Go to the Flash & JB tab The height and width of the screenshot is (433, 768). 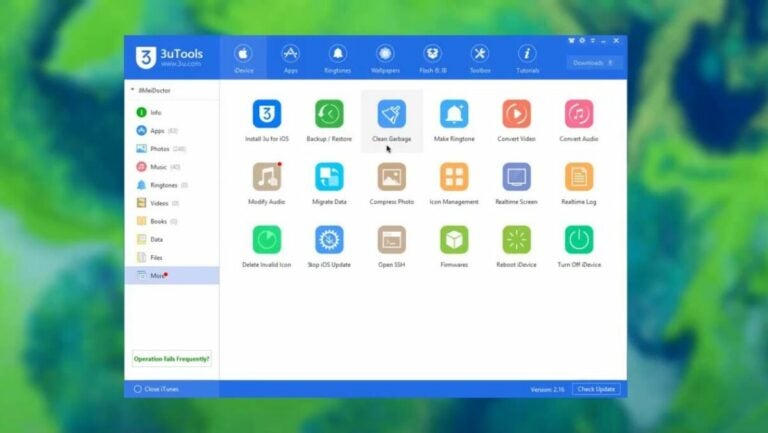pos(432,58)
